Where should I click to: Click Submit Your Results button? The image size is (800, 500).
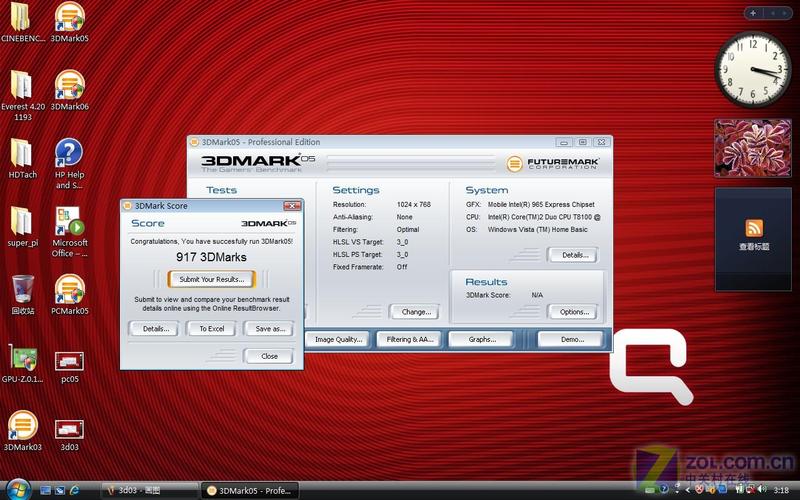pos(211,280)
